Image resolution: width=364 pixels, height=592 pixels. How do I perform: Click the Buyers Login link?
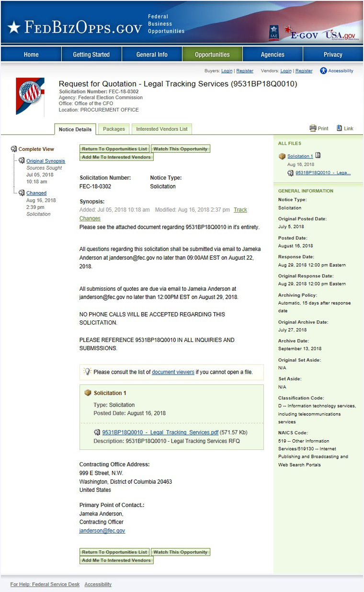point(227,71)
